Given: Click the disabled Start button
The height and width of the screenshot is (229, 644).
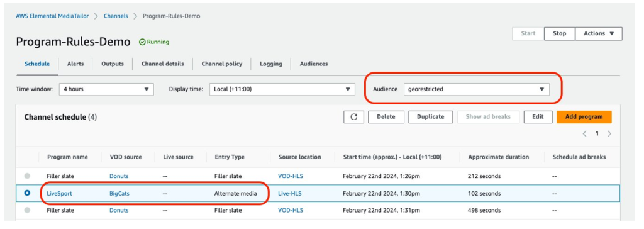Looking at the screenshot, I should click(528, 34).
